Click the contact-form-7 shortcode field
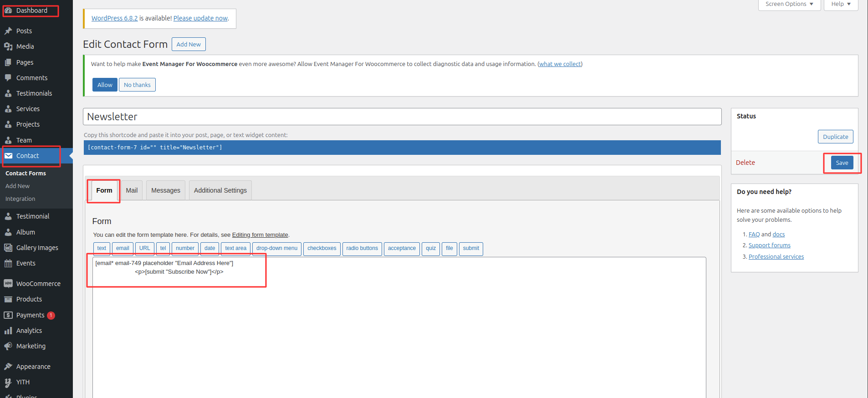868x398 pixels. tap(402, 148)
